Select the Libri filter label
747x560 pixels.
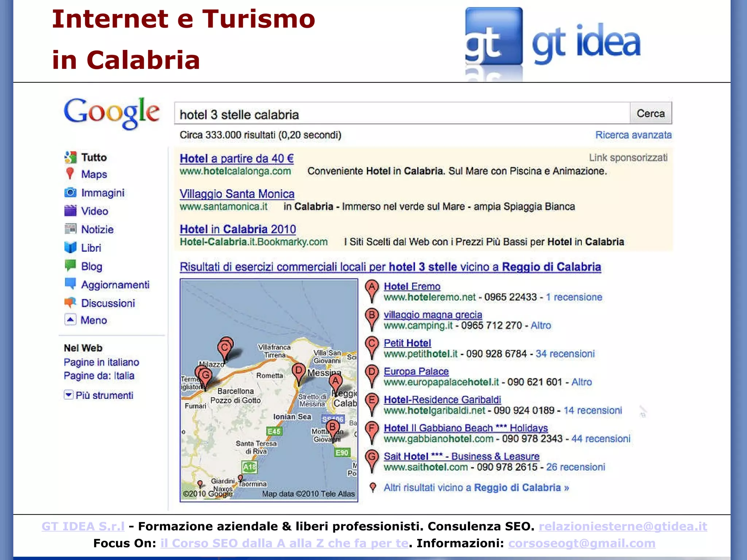91,248
